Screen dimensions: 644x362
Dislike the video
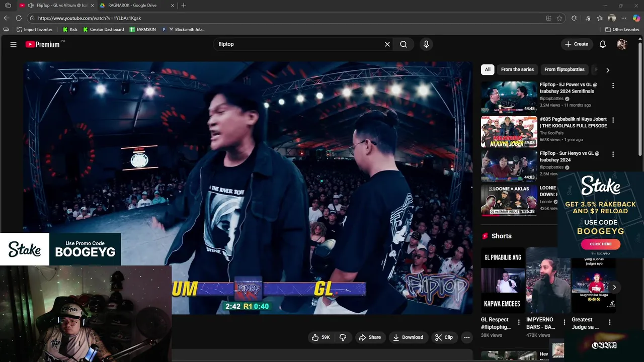(x=343, y=337)
